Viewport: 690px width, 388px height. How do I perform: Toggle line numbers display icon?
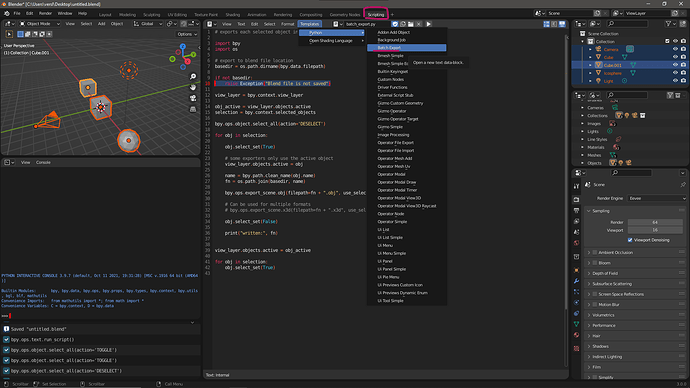point(547,24)
